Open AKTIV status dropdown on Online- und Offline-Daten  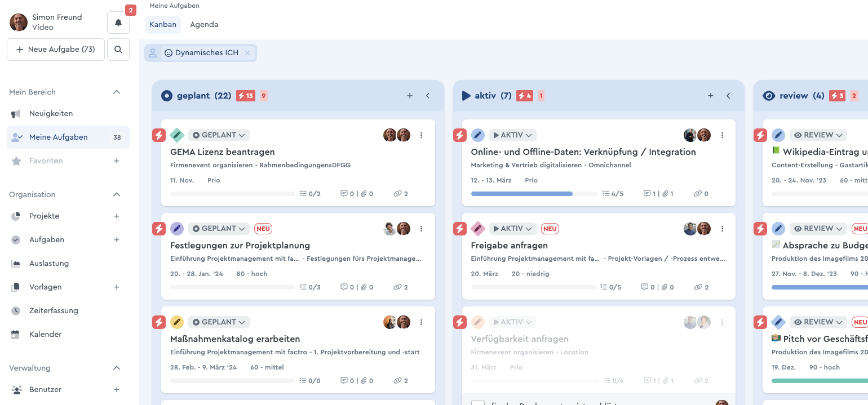[513, 135]
